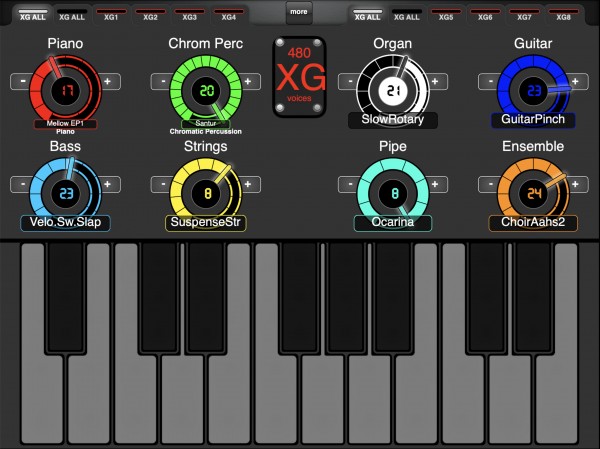Click the 'Chrom Perc' category heading

[206, 43]
